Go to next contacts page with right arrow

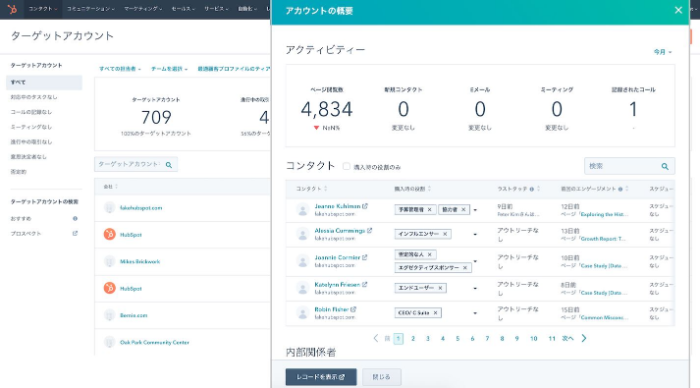(x=584, y=338)
